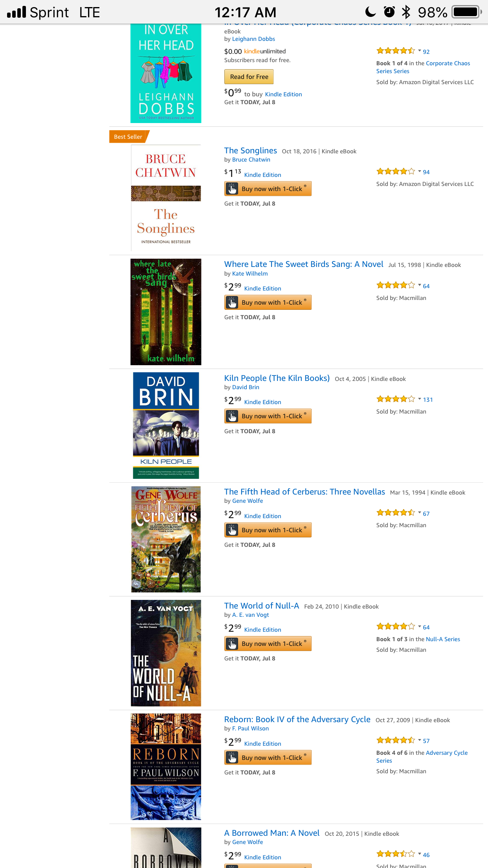This screenshot has height=868, width=488.
Task: Open the Bruce Chatwin author link
Action: 251,160
